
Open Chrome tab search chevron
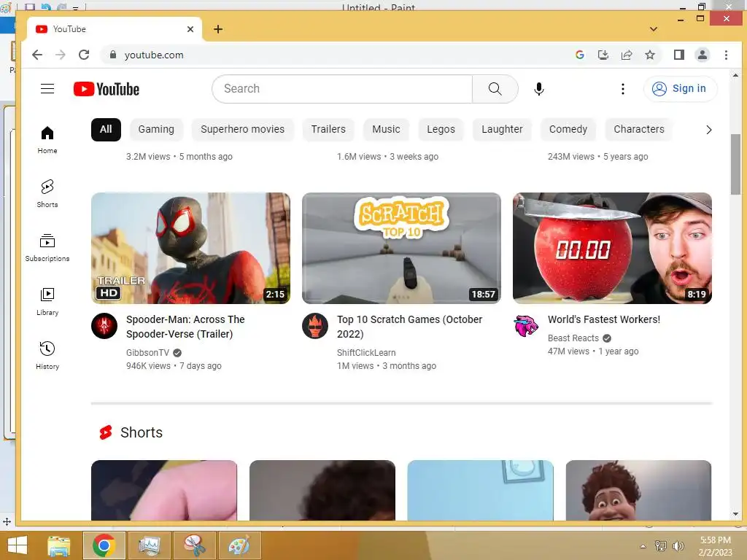[654, 29]
